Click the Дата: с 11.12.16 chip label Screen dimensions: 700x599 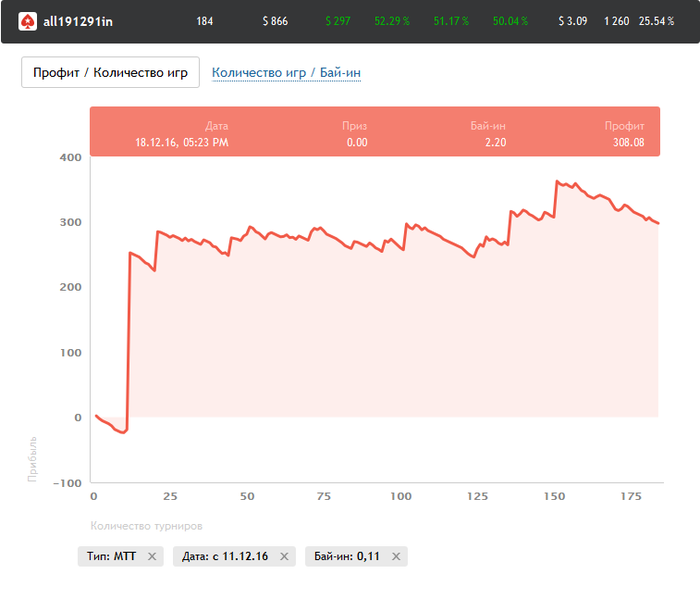point(225,557)
